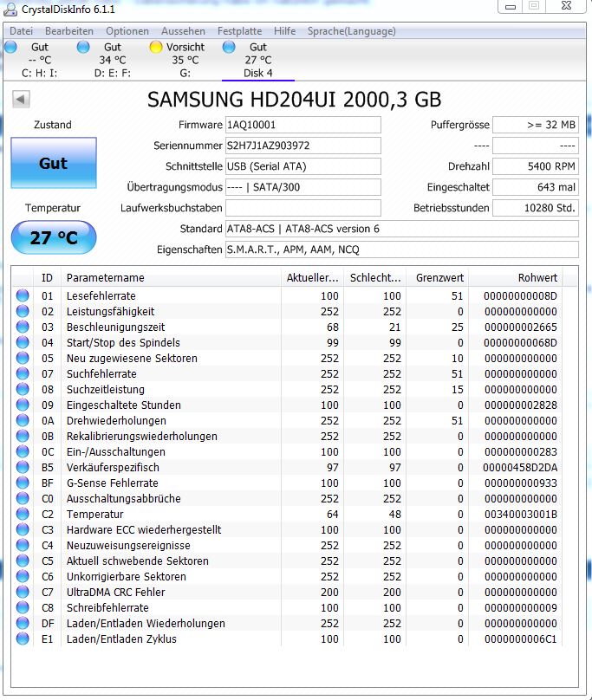Click status icon of Aktuell schwebende Sektoren
592x700 pixels.
coord(23,561)
